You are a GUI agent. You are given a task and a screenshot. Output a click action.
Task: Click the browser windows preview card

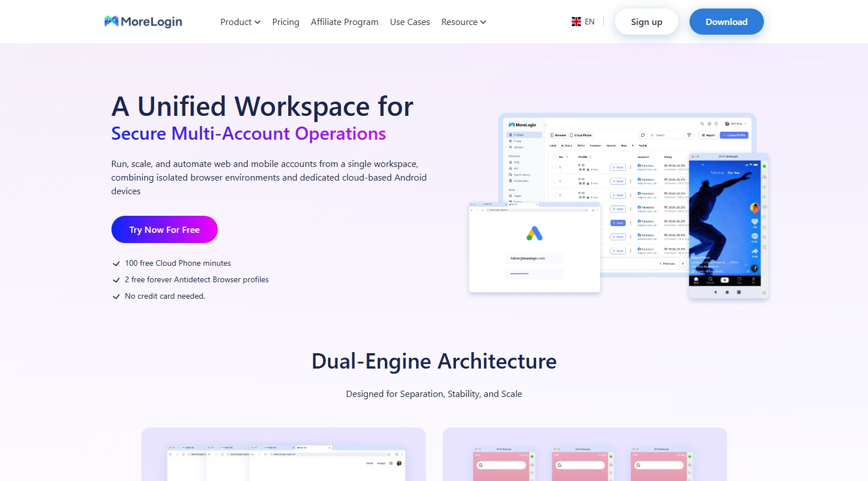pyautogui.click(x=284, y=454)
